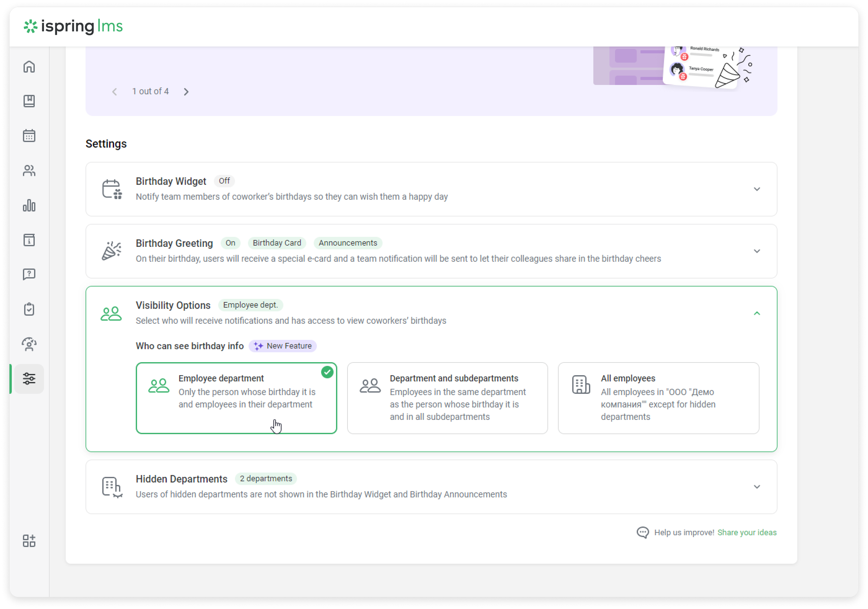
Task: Collapse the Visibility Options section
Action: click(756, 313)
